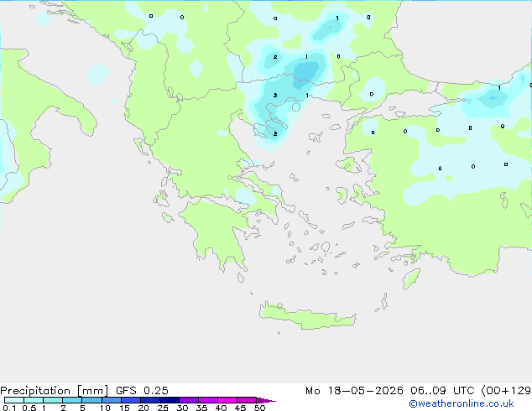
Task: Click the '0.1' legend scale label
Action: click(x=9, y=408)
